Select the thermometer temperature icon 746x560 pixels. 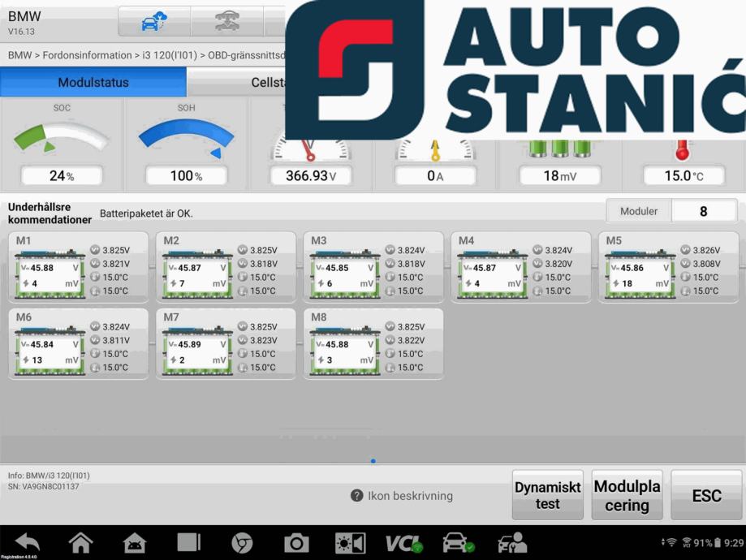pos(682,150)
